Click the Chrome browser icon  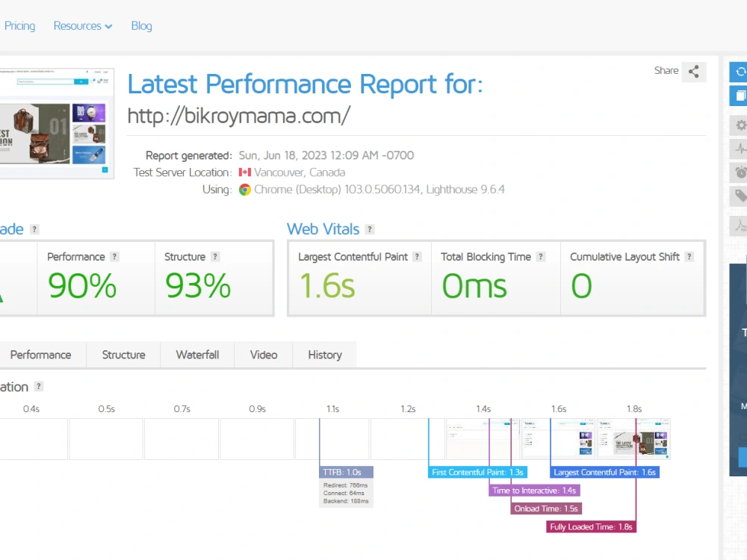pos(245,190)
